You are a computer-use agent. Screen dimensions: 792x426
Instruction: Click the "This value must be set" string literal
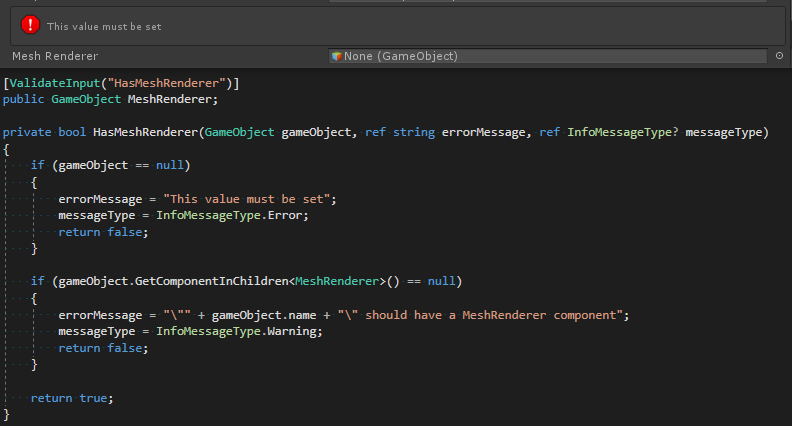click(x=246, y=199)
